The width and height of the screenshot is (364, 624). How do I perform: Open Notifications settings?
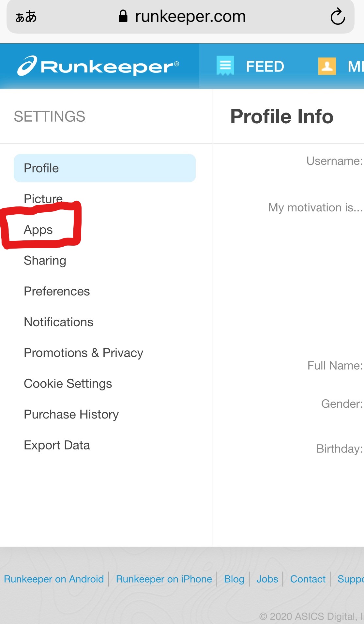click(59, 322)
